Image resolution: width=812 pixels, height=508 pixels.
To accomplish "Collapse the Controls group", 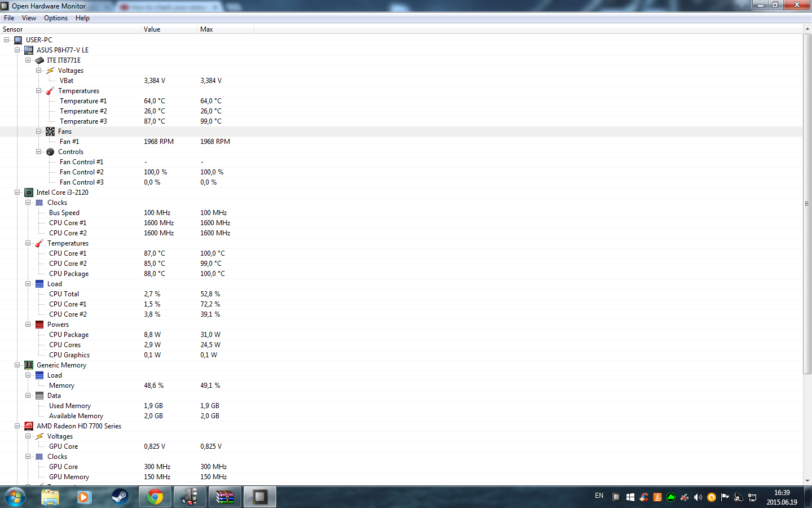I will point(39,152).
